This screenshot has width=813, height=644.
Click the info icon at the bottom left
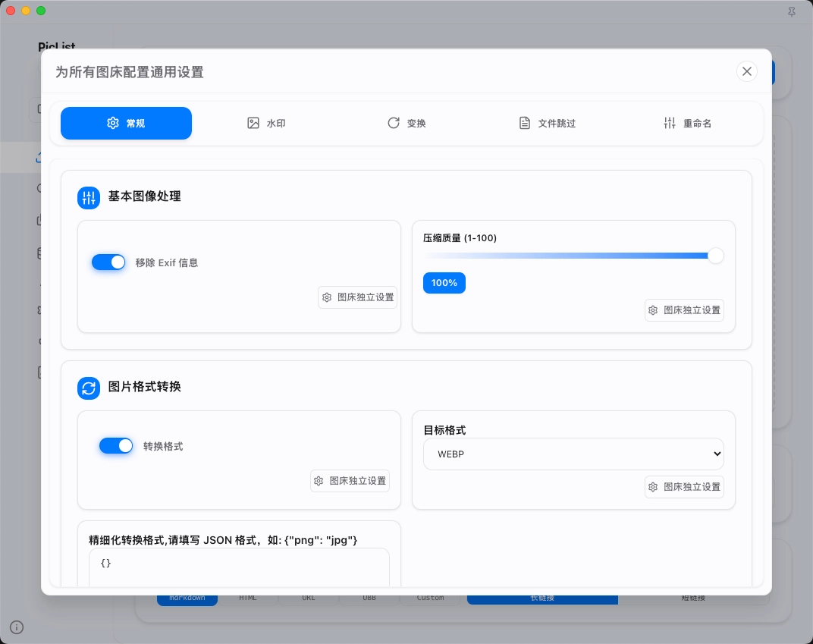pos(17,627)
